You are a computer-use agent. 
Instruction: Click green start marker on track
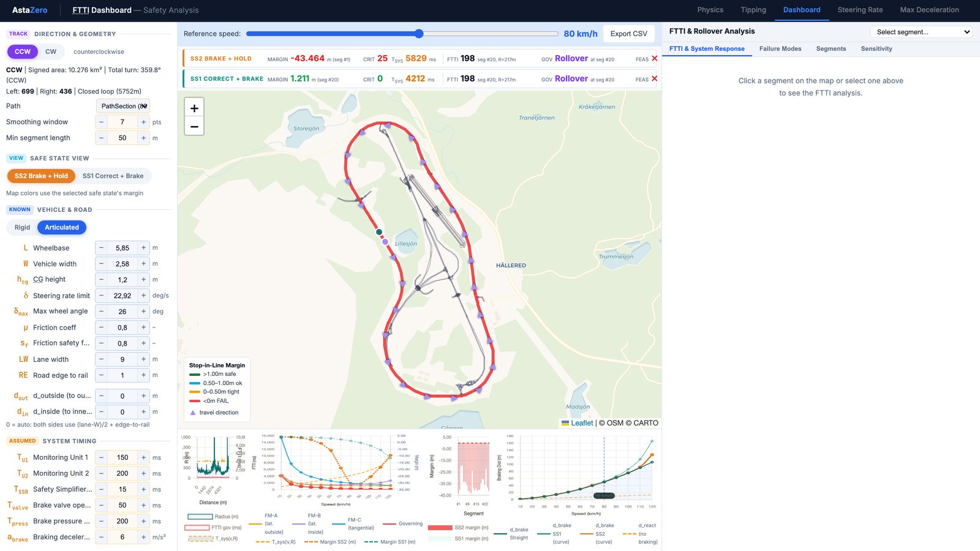click(379, 232)
